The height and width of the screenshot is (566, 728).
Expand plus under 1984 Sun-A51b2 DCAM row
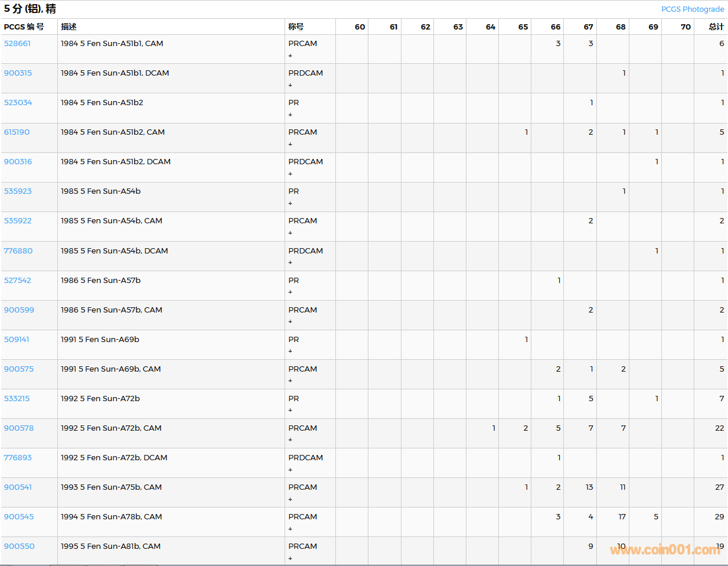tap(290, 174)
